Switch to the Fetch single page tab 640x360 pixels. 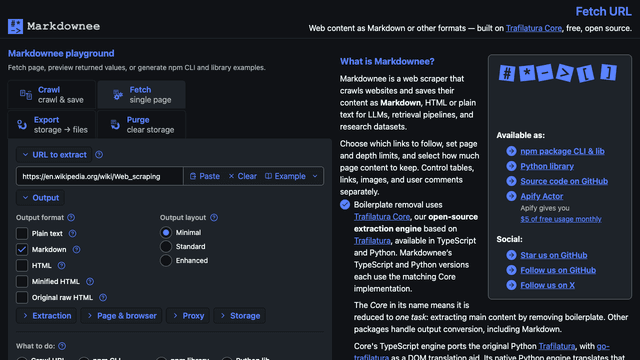141,95
